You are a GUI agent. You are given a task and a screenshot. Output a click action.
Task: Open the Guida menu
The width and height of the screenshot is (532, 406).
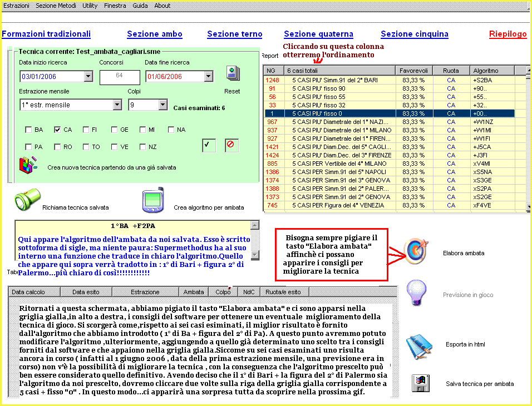140,6
